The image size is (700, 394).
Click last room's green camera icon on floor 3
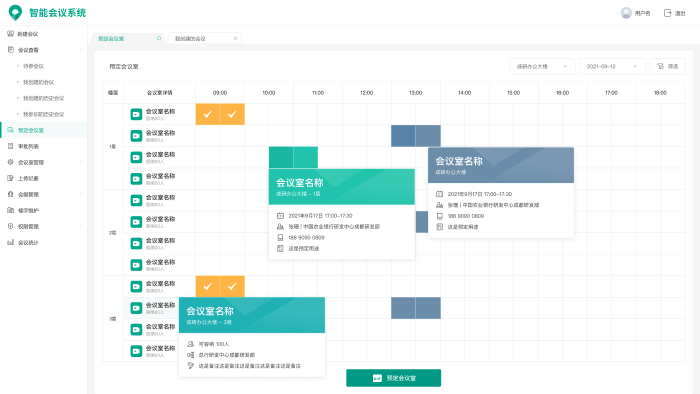click(x=136, y=351)
